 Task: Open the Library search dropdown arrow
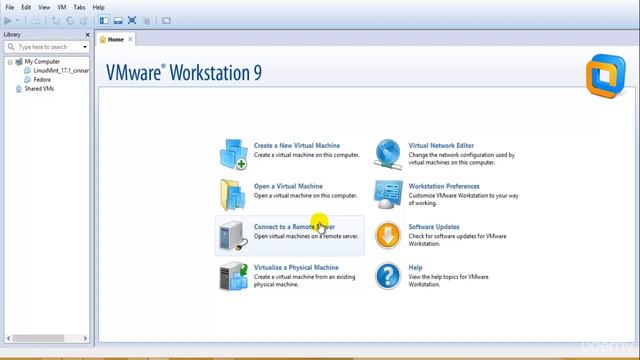[85, 47]
